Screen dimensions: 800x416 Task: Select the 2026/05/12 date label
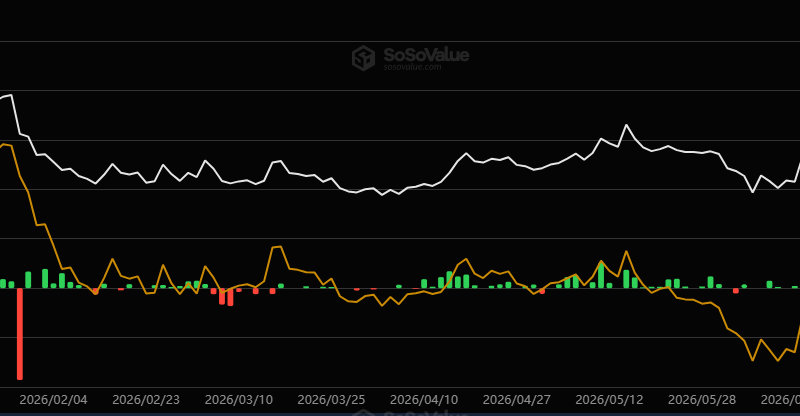pos(609,400)
